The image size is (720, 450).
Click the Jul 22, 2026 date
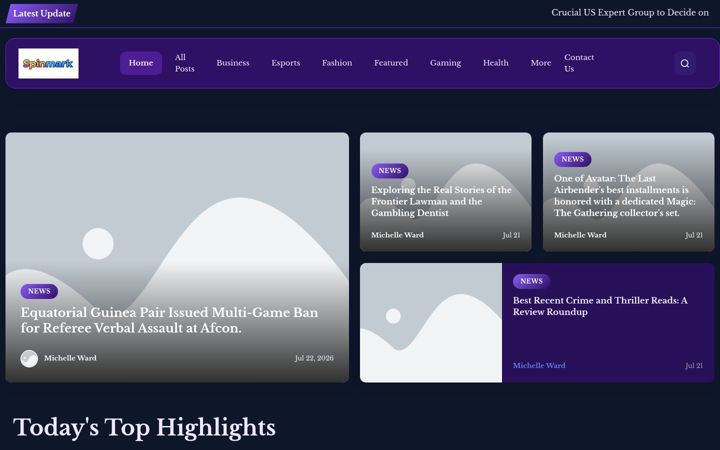(314, 358)
